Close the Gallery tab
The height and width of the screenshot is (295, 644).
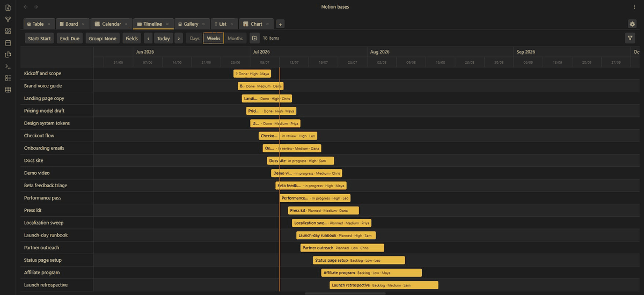(x=203, y=24)
